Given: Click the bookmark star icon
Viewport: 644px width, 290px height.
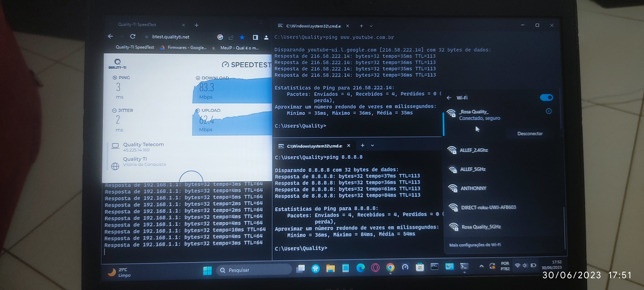Looking at the screenshot, I should 242,38.
